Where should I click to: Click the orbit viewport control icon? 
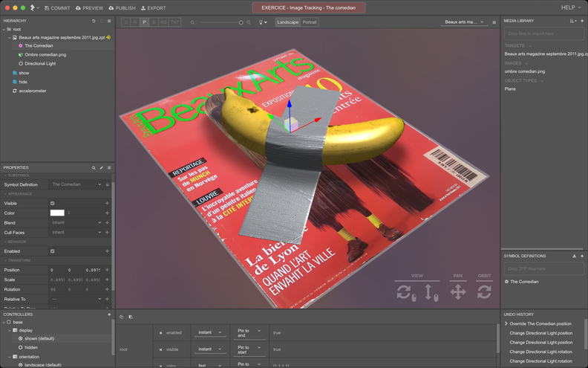[484, 291]
